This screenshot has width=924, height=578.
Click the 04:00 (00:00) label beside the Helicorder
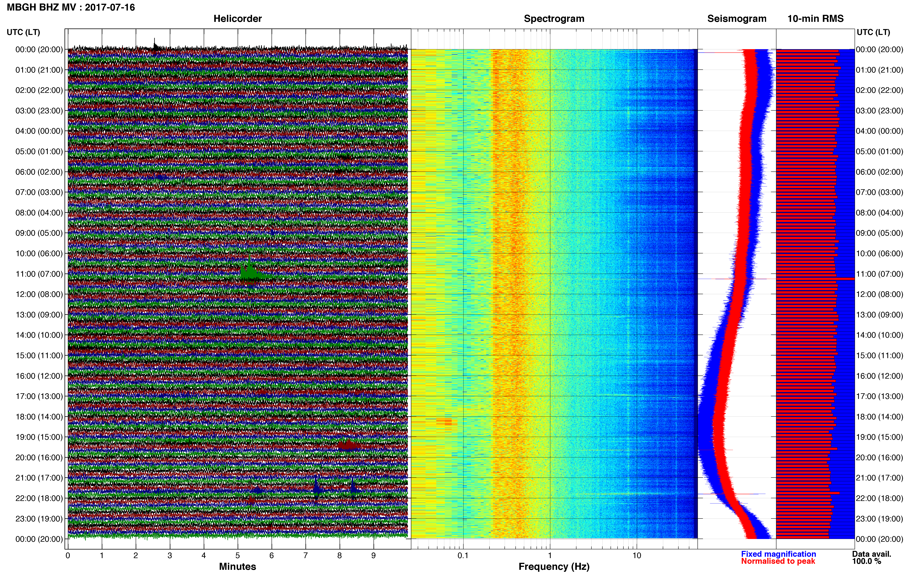[39, 131]
